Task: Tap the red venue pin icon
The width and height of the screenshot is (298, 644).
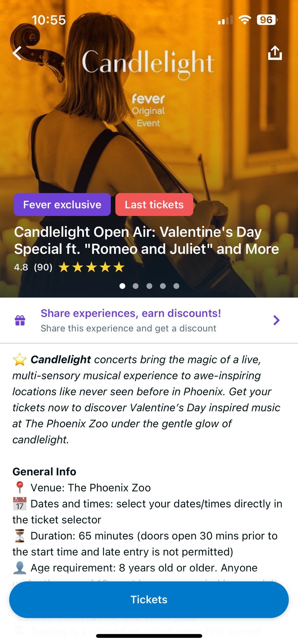Action: pos(19,487)
